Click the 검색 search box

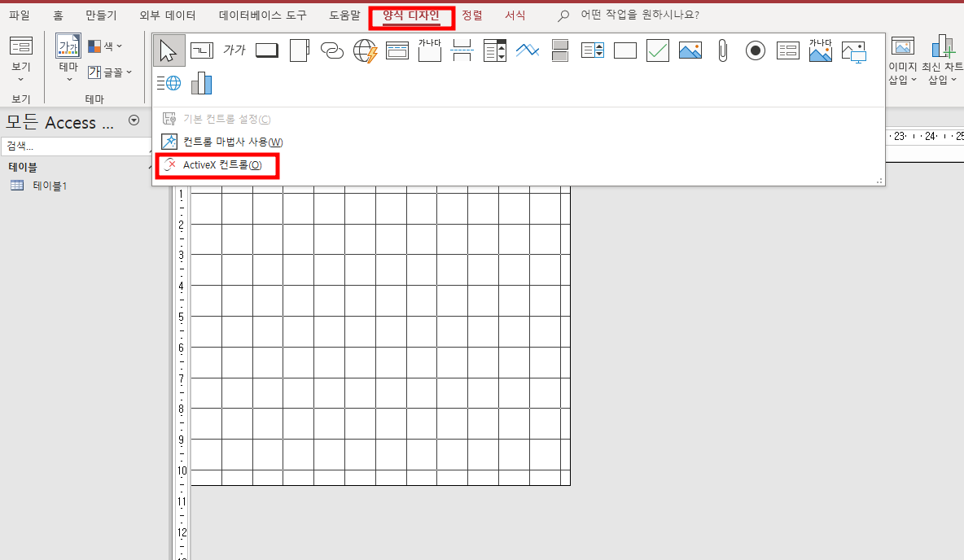tap(73, 147)
